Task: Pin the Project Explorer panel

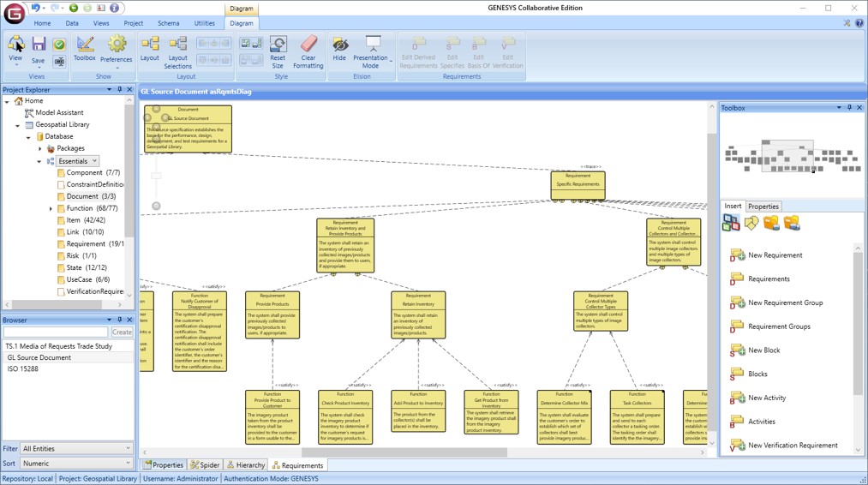Action: point(119,90)
